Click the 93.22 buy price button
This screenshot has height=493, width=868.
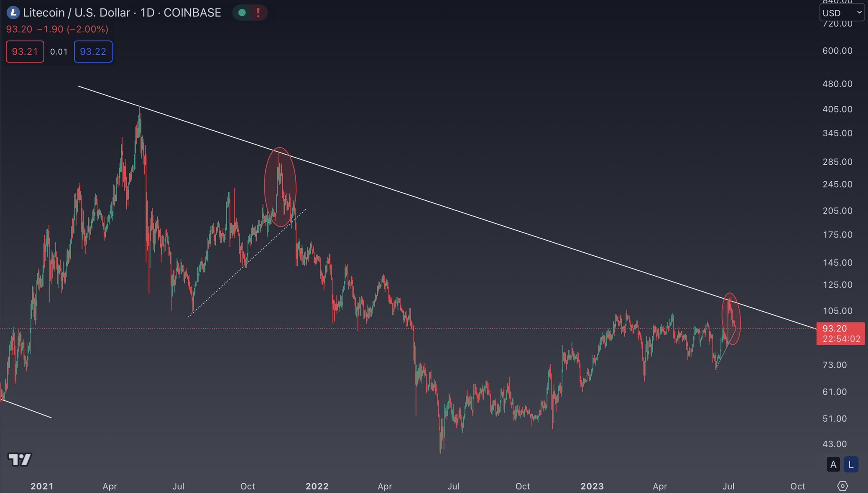(x=93, y=52)
